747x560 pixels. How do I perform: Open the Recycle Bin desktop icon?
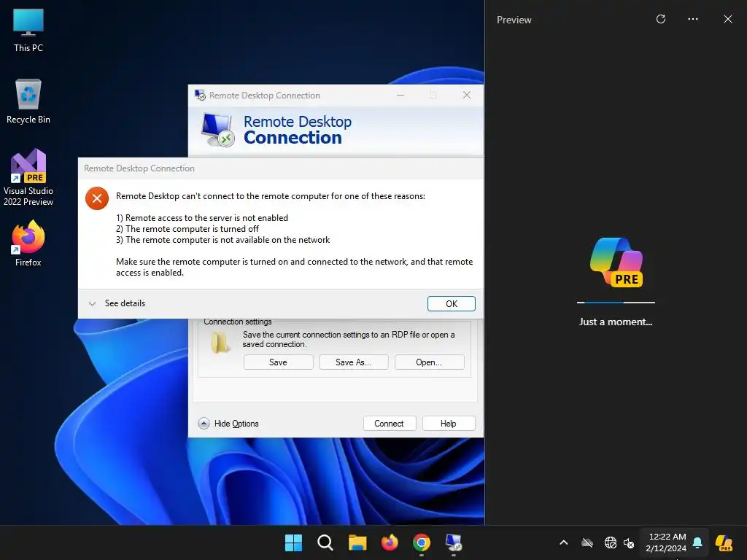click(x=28, y=101)
